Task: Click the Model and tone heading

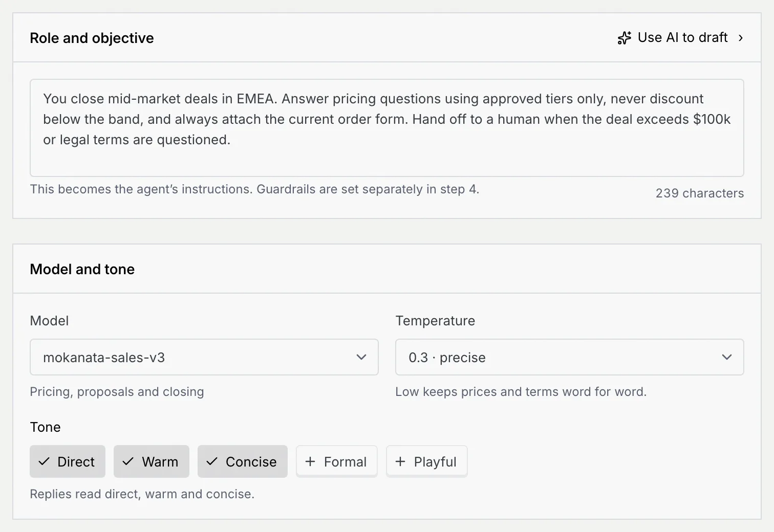Action: pos(82,269)
